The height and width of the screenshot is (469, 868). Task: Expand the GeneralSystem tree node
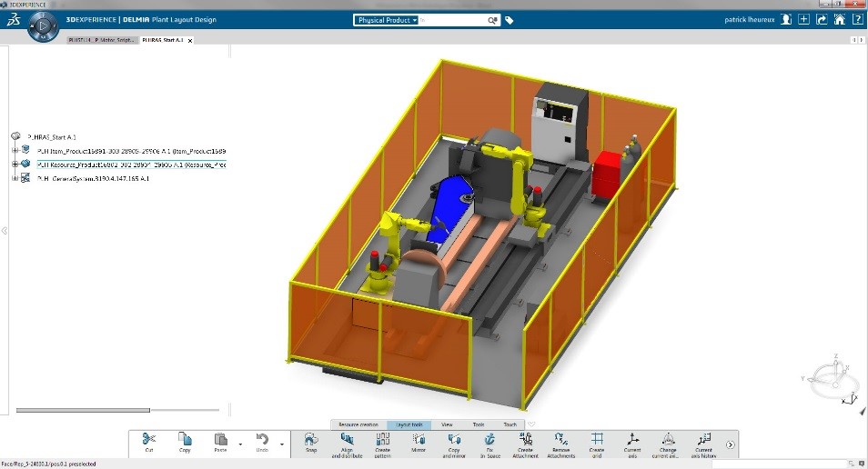click(x=15, y=178)
